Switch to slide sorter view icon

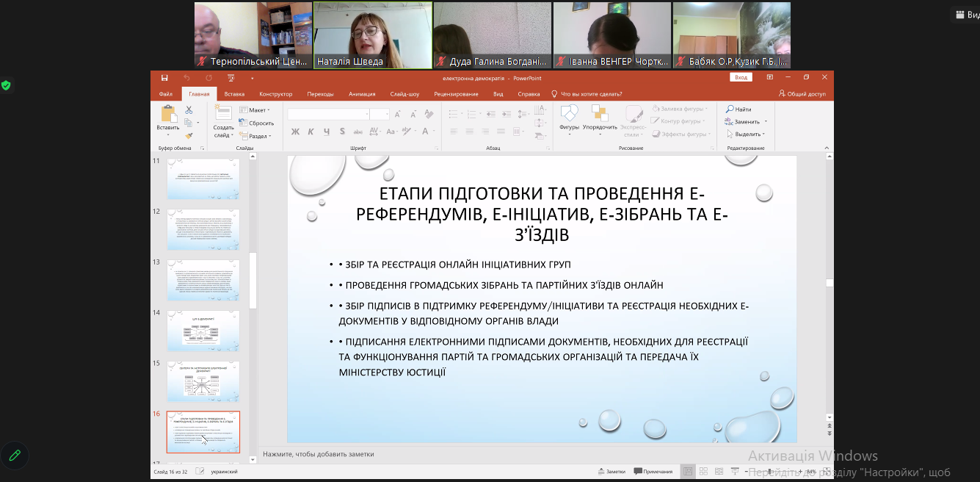tap(703, 472)
